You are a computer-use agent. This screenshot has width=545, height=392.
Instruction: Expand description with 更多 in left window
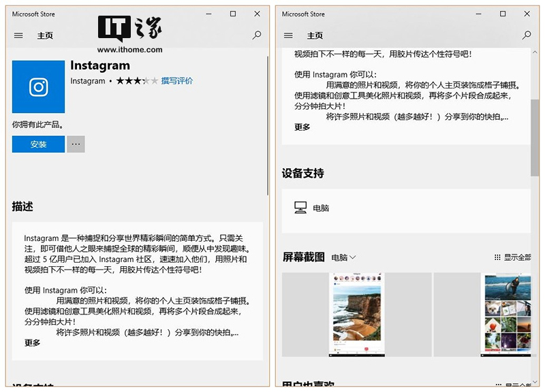32,343
